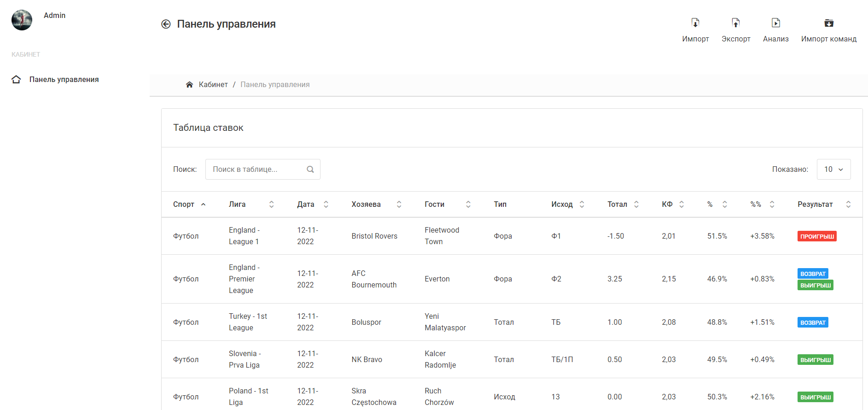The height and width of the screenshot is (410, 868).
Task: Sort table by Хозяева sort arrows
Action: (x=399, y=204)
